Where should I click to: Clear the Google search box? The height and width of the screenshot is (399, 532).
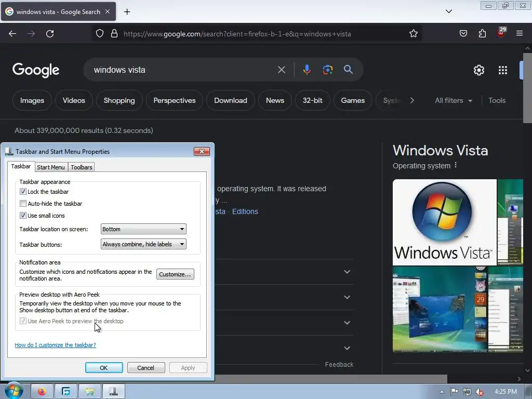pos(281,70)
